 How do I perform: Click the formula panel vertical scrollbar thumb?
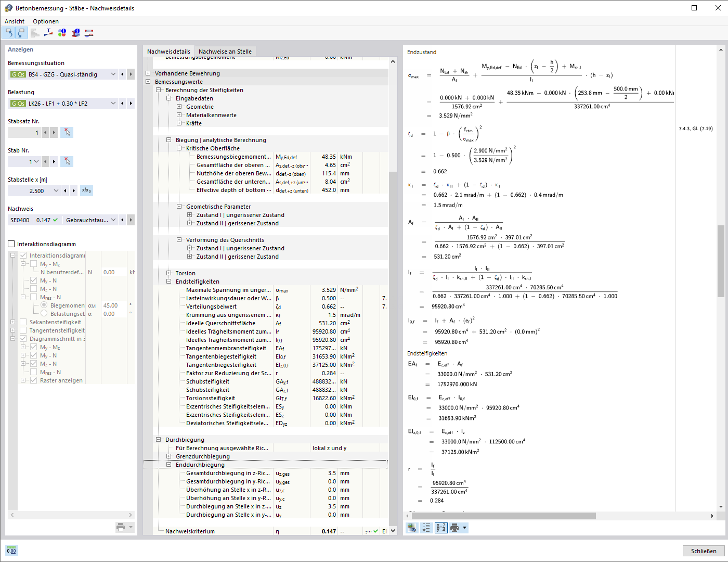[721, 261]
